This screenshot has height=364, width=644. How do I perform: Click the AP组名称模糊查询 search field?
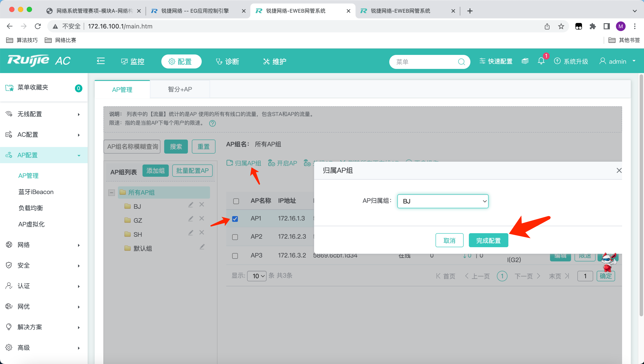(x=132, y=147)
